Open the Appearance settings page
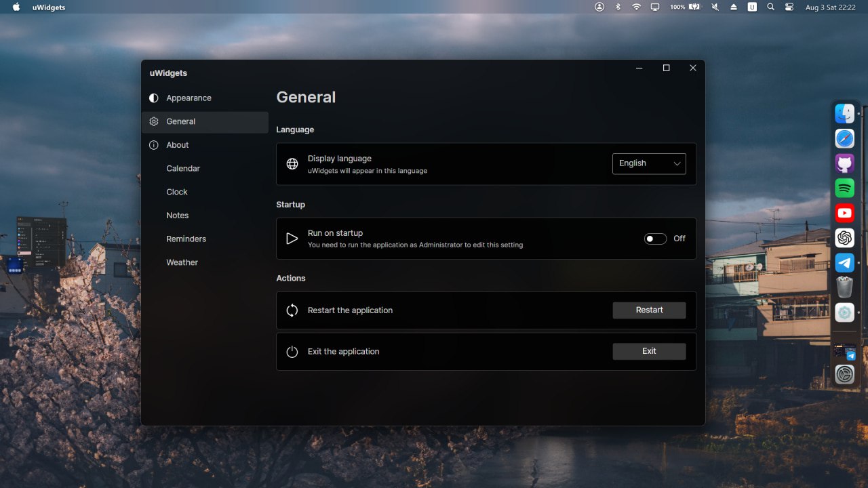Image resolution: width=868 pixels, height=488 pixels. coord(205,98)
